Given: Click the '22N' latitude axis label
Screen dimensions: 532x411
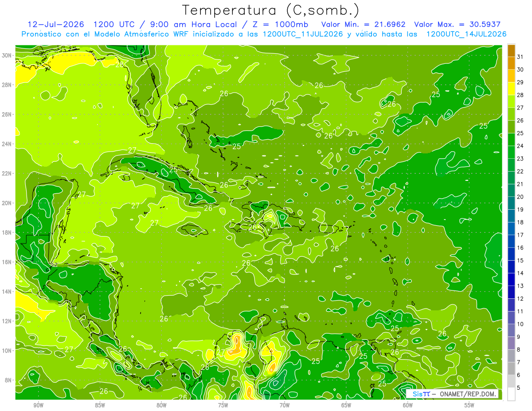Looking at the screenshot, I should click(7, 173).
